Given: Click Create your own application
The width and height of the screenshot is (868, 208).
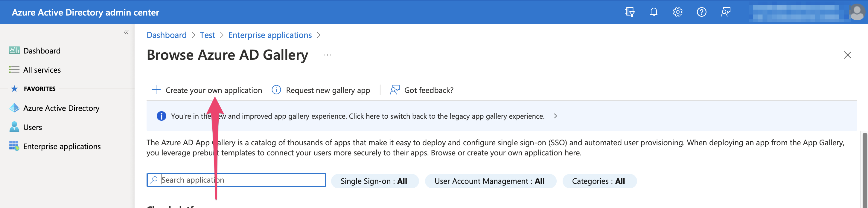Looking at the screenshot, I should tap(213, 90).
